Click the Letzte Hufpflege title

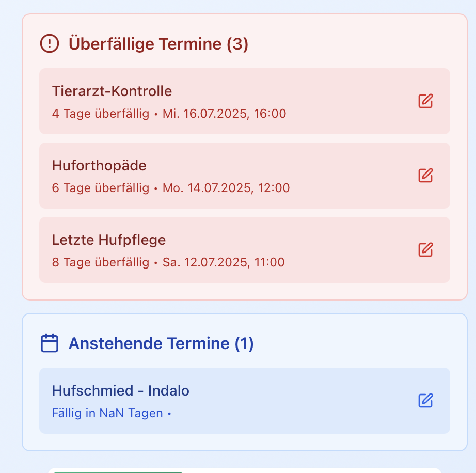click(x=109, y=240)
